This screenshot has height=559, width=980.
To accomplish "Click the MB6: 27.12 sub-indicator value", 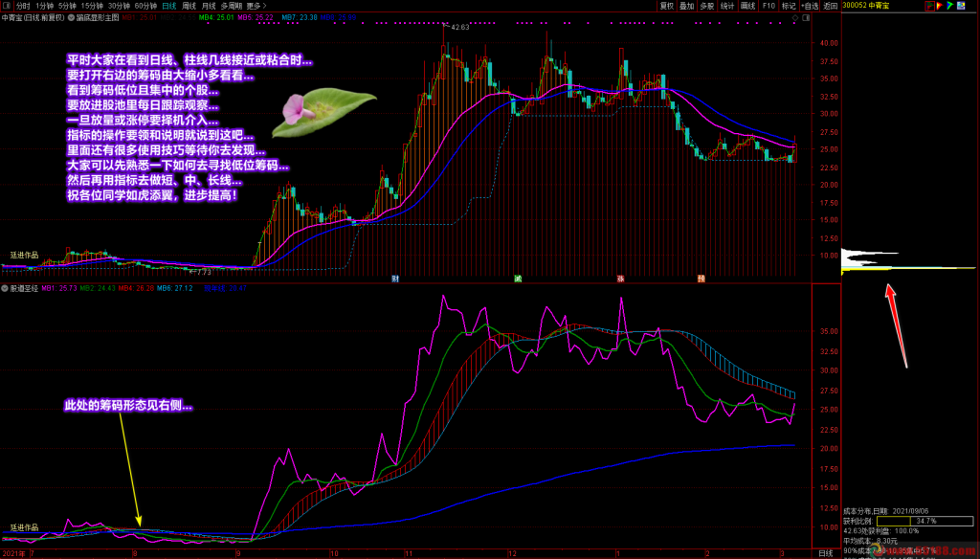I will pos(175,288).
